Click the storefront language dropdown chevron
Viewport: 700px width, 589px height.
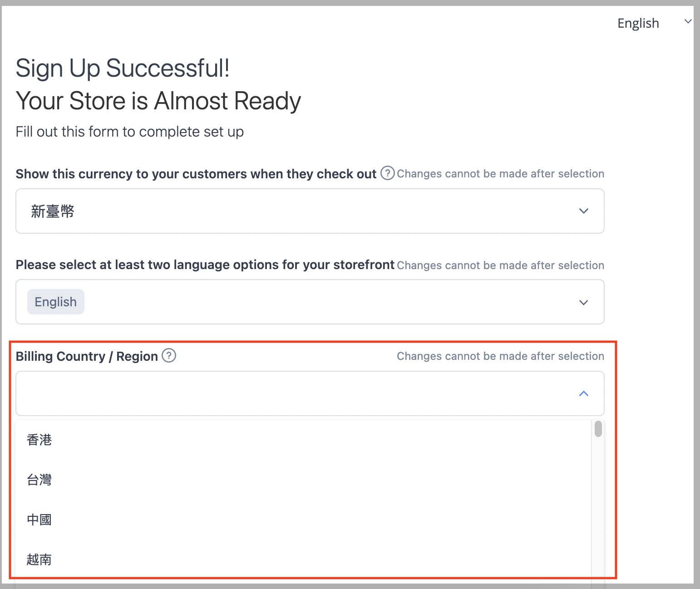pyautogui.click(x=584, y=303)
